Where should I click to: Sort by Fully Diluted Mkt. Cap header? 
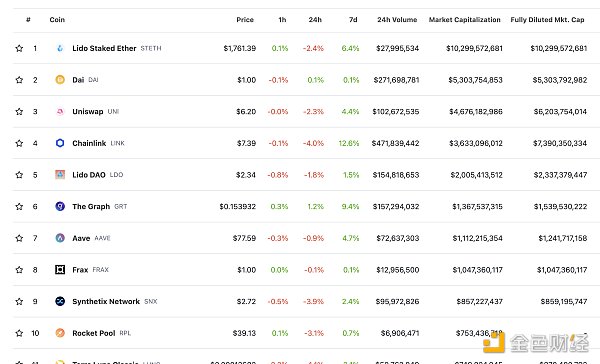(x=547, y=20)
